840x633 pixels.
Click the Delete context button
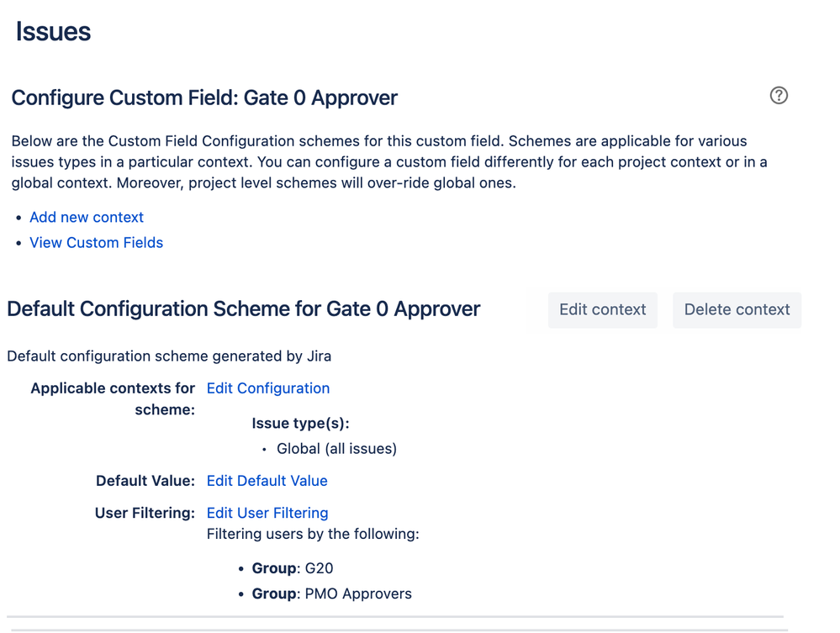tap(737, 309)
